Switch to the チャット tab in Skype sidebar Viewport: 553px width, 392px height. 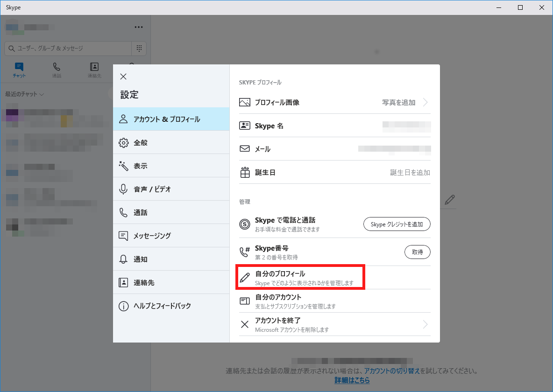(x=19, y=70)
